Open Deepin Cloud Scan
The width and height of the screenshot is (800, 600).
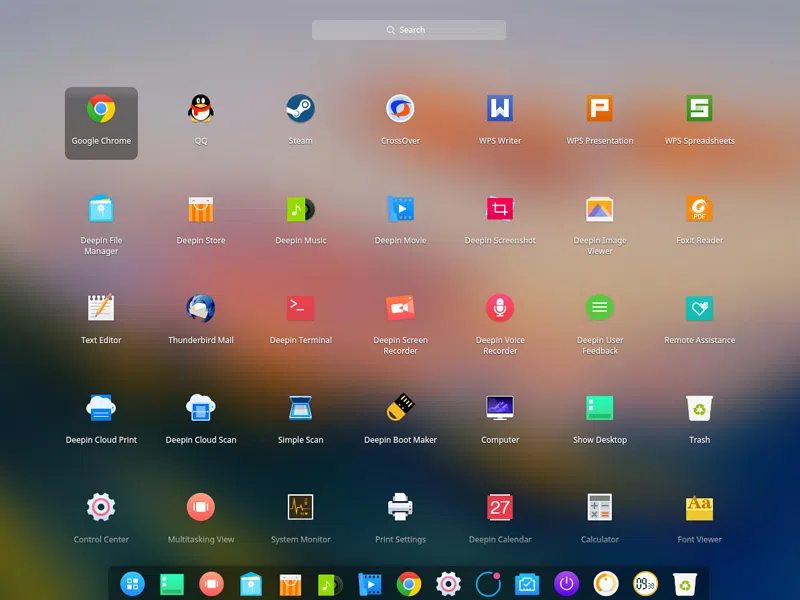pyautogui.click(x=201, y=408)
